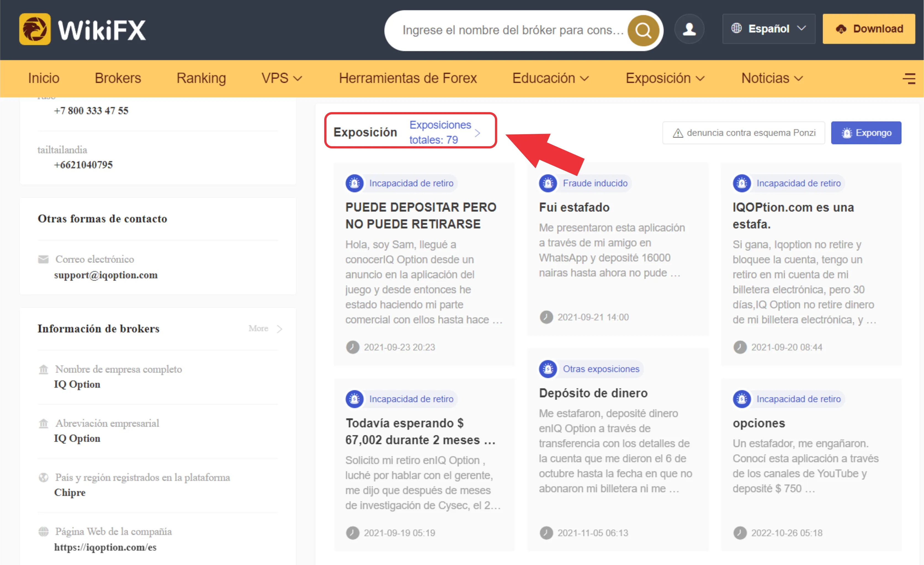Viewport: 924px width, 565px height.
Task: Click the warning triangle icon for Ponzi report
Action: coord(678,133)
